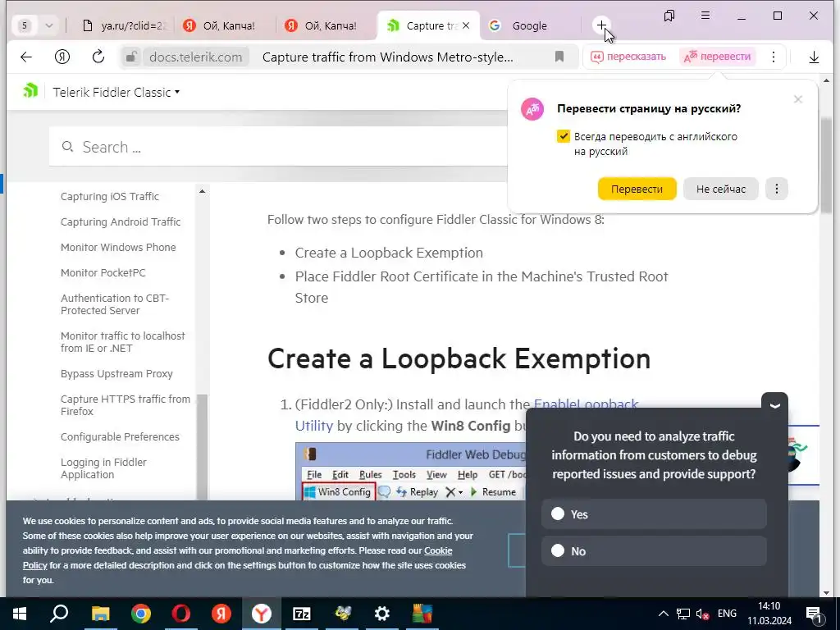Image resolution: width=840 pixels, height=630 pixels.
Task: Click the перевести button in address bar
Action: pos(717,57)
